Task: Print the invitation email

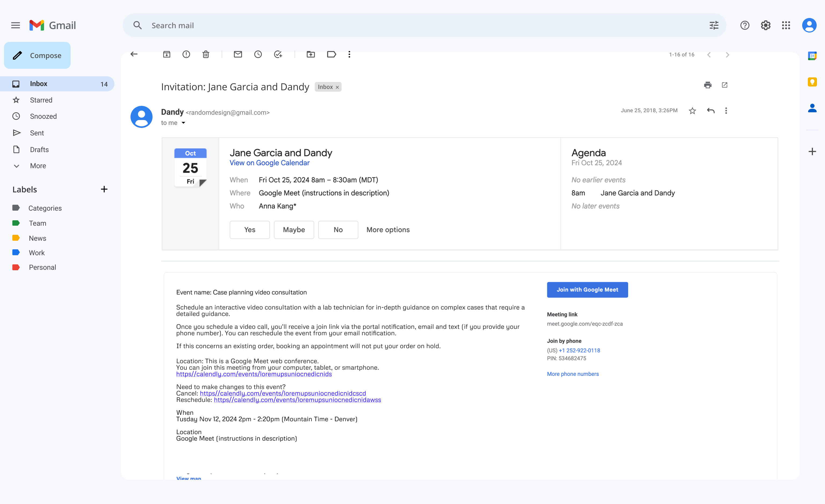Action: 708,85
